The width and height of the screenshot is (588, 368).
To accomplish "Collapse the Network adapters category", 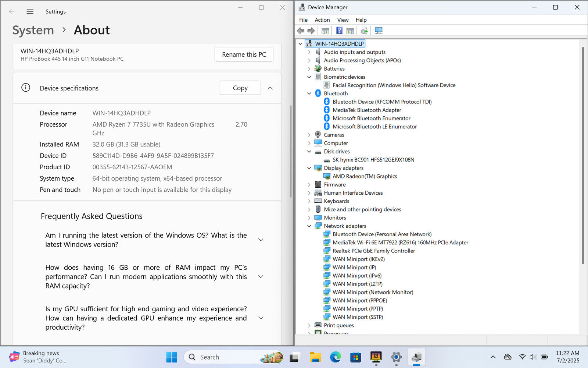I will 309,226.
